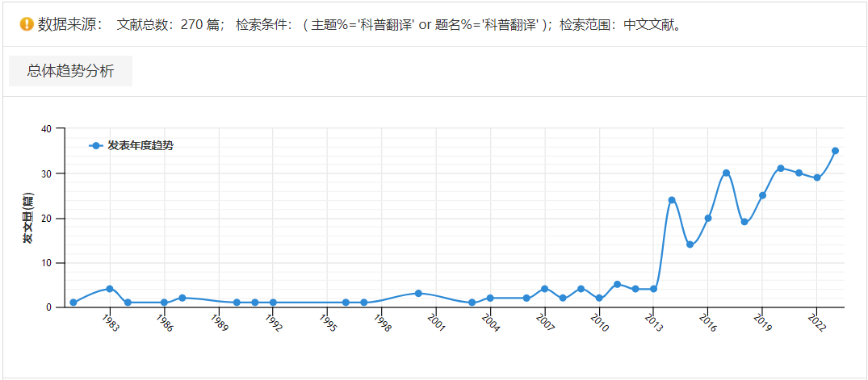Screen dimensions: 868x380
Task: Toggle the 发表年度趋势 legend series label
Action: pyautogui.click(x=140, y=146)
